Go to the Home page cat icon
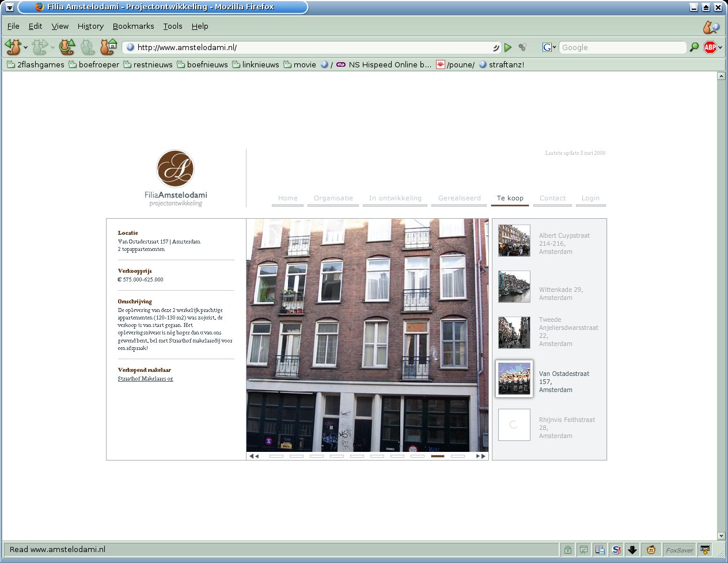728x563 pixels. tap(108, 47)
